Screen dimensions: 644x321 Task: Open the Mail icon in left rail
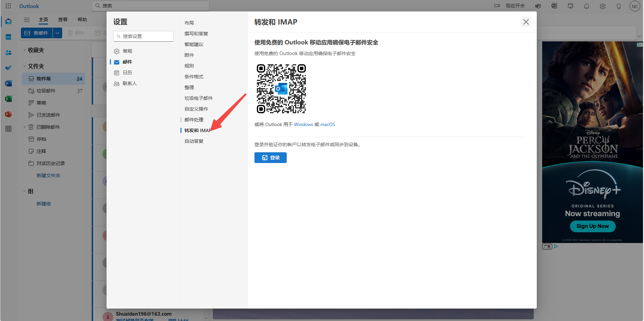(8, 22)
